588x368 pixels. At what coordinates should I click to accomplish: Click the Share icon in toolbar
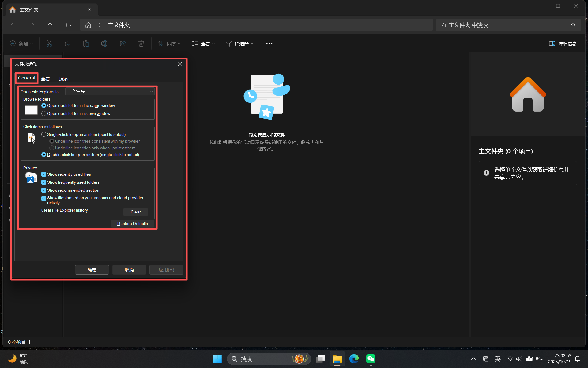coord(123,44)
